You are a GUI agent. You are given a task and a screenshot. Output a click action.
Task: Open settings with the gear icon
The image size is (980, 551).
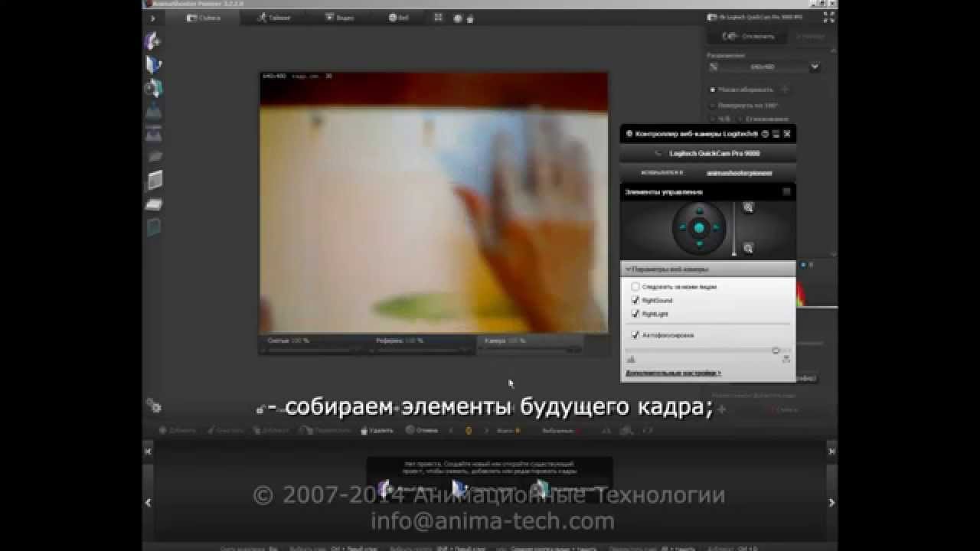(154, 406)
